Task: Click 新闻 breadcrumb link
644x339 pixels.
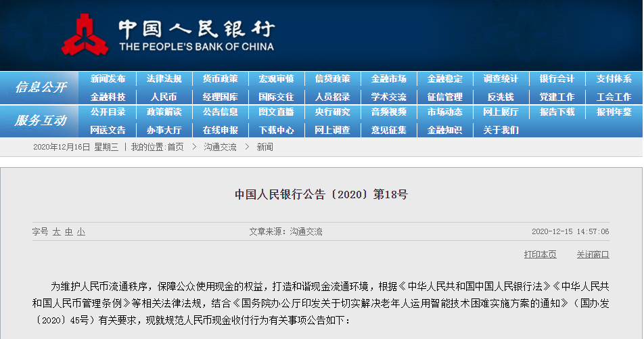Action: tap(265, 147)
